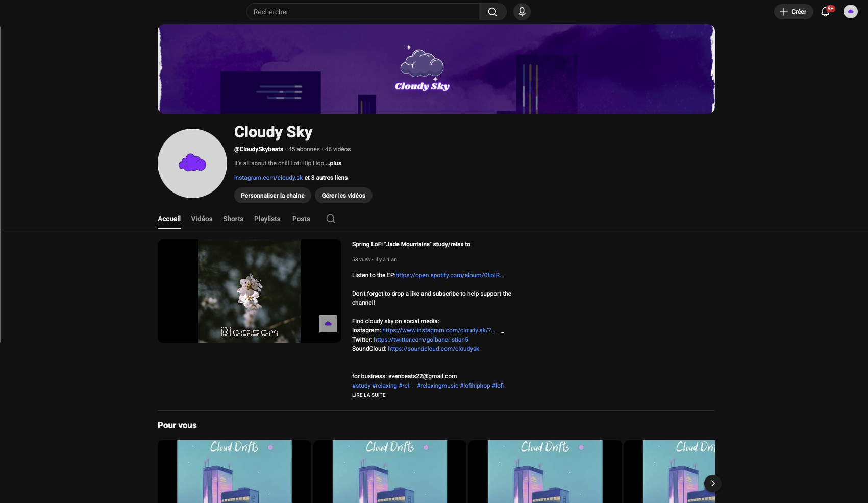Go to the Shorts tab
This screenshot has width=868, height=503.
coord(233,219)
